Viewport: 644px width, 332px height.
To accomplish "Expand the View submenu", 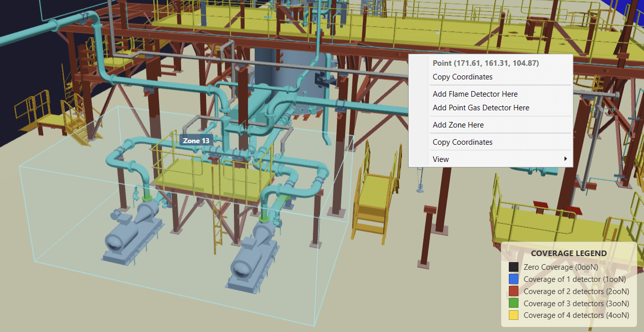I will (x=440, y=159).
